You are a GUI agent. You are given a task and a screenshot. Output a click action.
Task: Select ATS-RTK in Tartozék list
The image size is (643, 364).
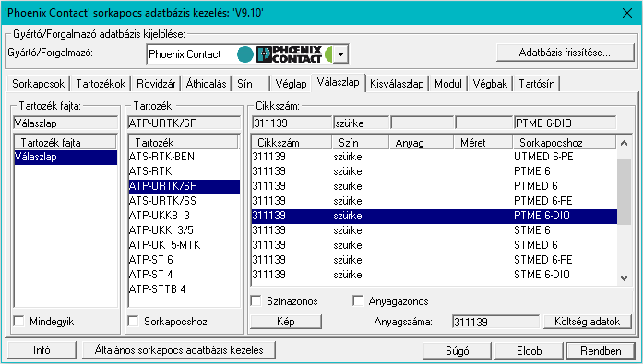(x=185, y=171)
